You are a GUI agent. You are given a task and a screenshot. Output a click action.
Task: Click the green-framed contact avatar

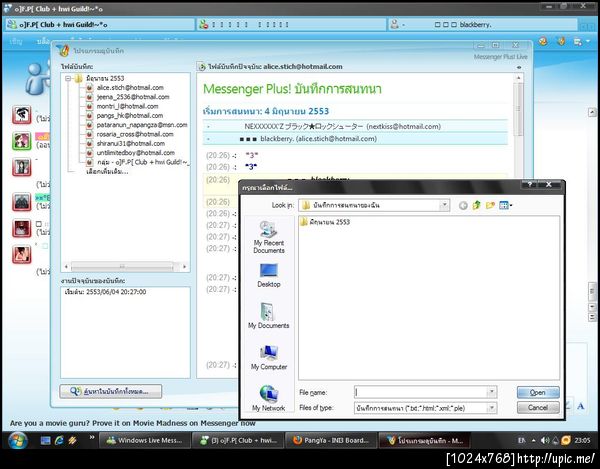[21, 141]
